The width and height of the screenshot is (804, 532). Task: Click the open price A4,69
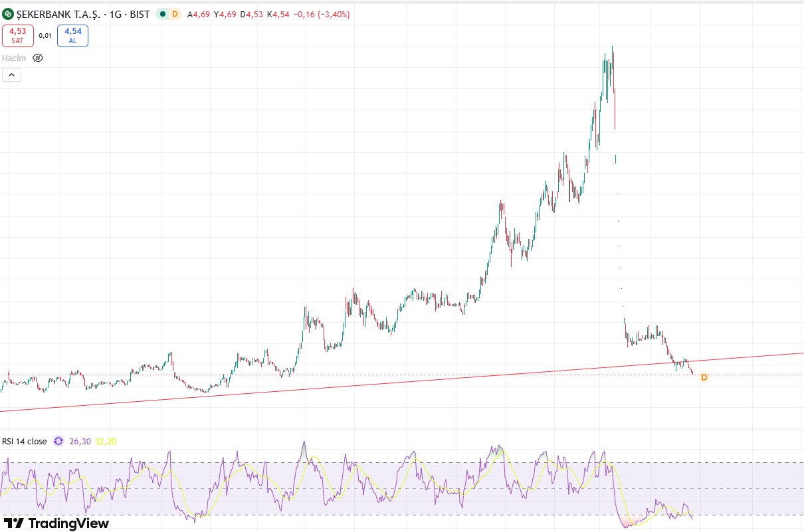pos(198,14)
